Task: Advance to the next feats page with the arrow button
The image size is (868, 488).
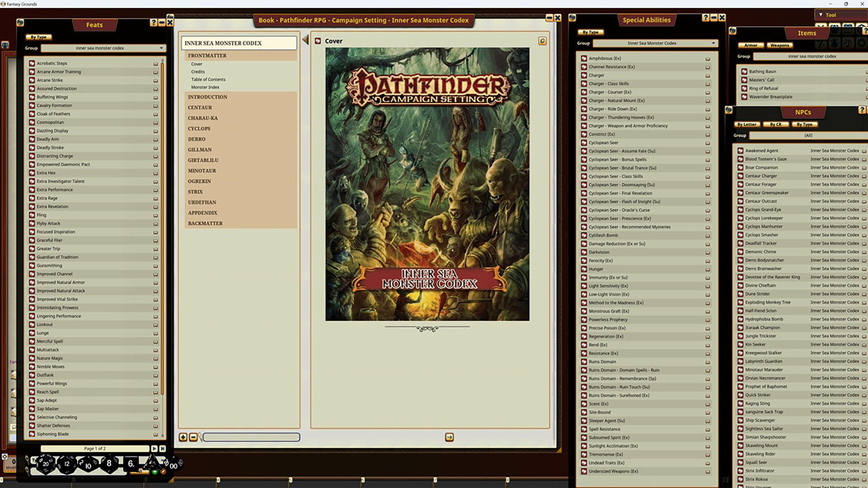Action: click(x=153, y=448)
